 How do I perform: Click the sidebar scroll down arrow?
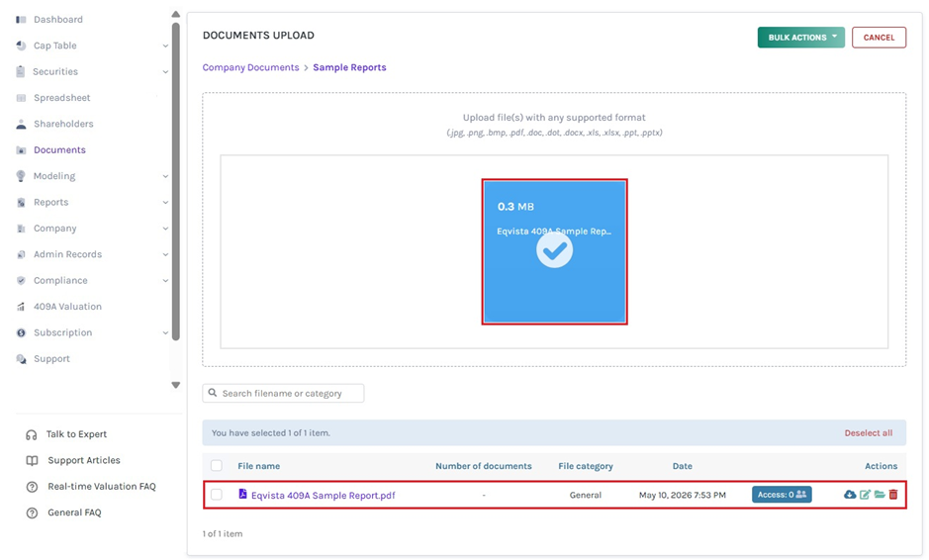click(175, 385)
